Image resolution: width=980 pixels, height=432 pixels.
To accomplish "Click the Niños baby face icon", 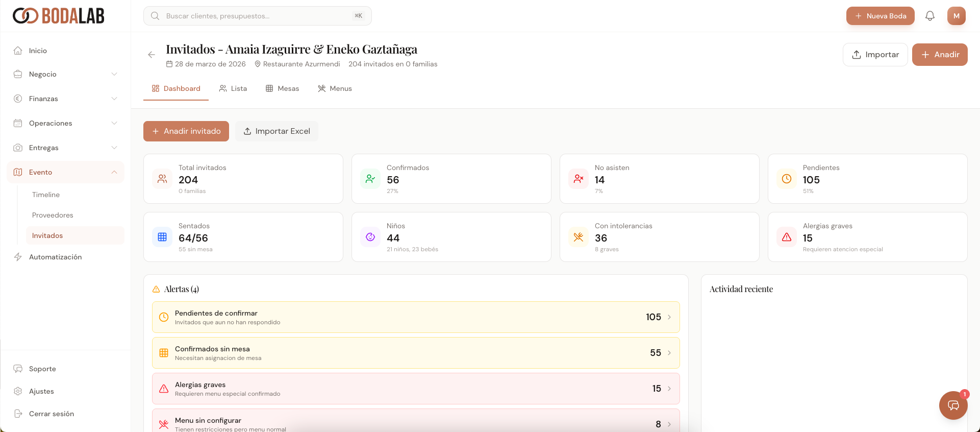I will coord(370,237).
